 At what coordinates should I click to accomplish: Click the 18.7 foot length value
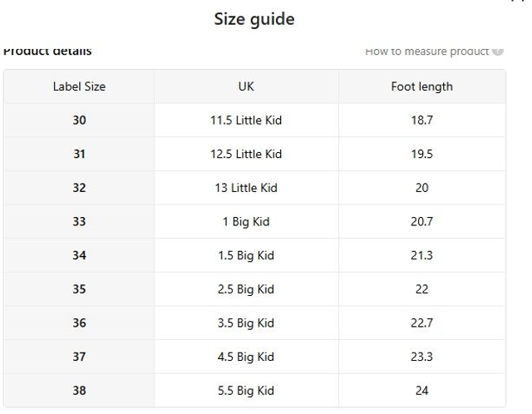[421, 121]
